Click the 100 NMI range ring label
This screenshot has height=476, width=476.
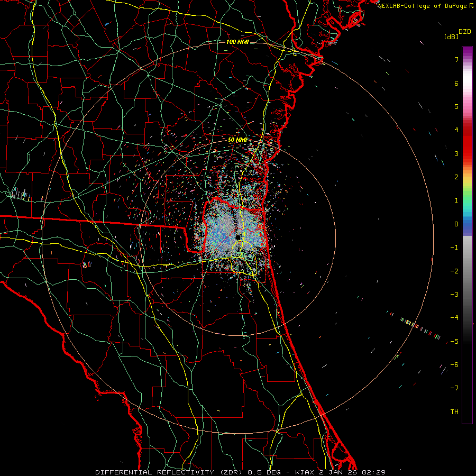coord(237,42)
